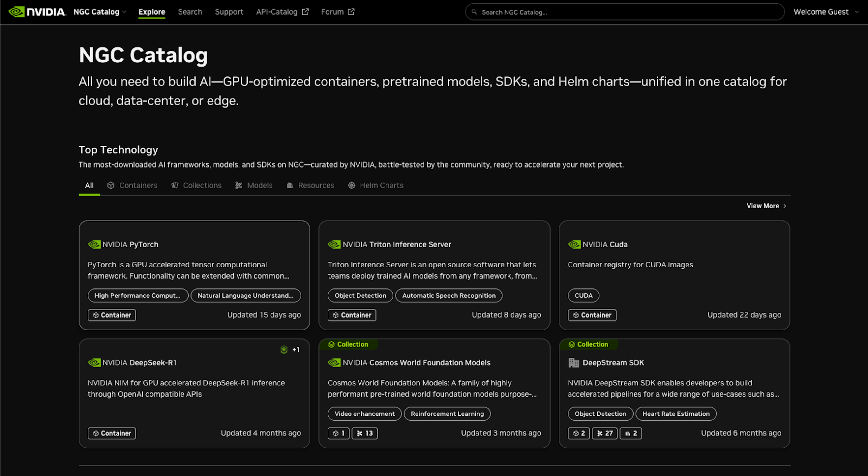This screenshot has width=868, height=476.
Task: Click the 'Updated 8 days ago' text
Action: pos(506,315)
